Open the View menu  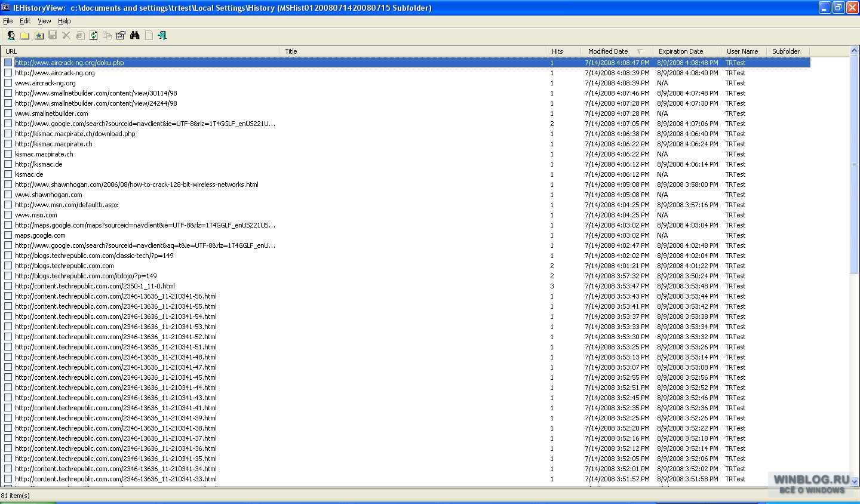pos(44,21)
